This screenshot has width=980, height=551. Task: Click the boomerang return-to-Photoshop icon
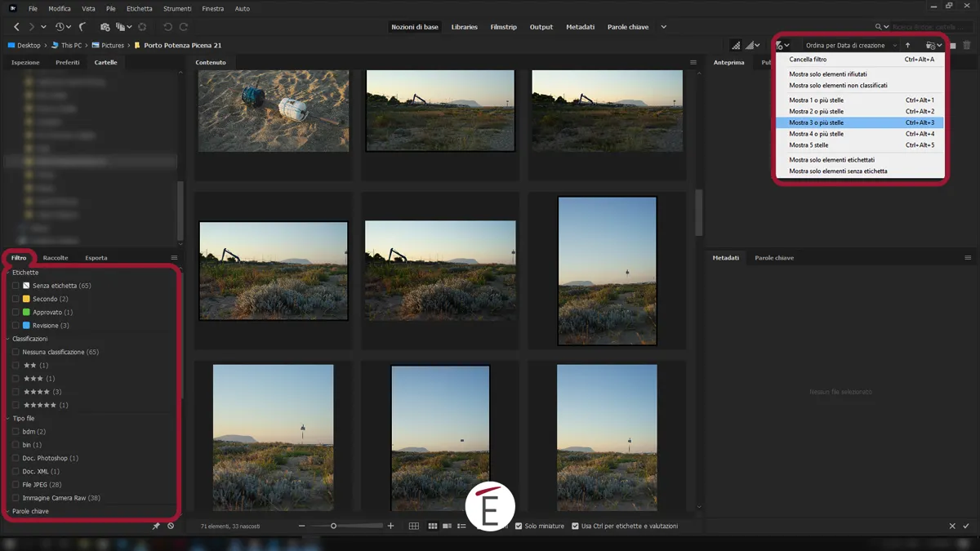[x=82, y=26]
